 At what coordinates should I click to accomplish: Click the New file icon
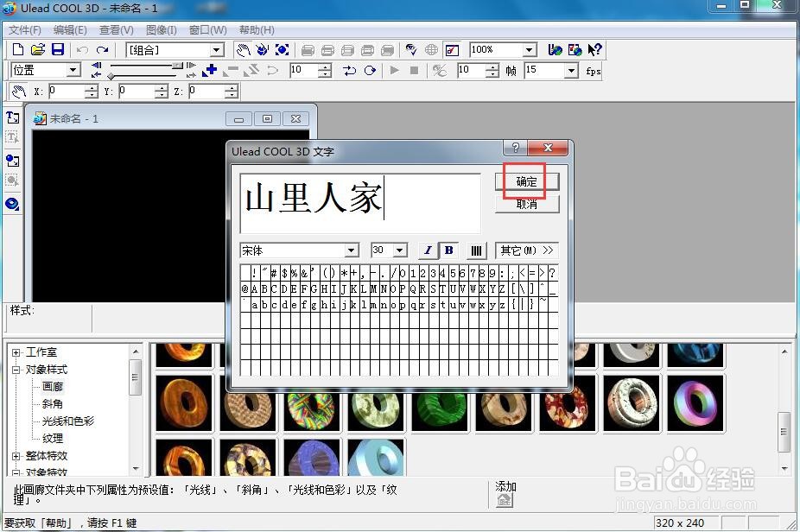[x=18, y=49]
